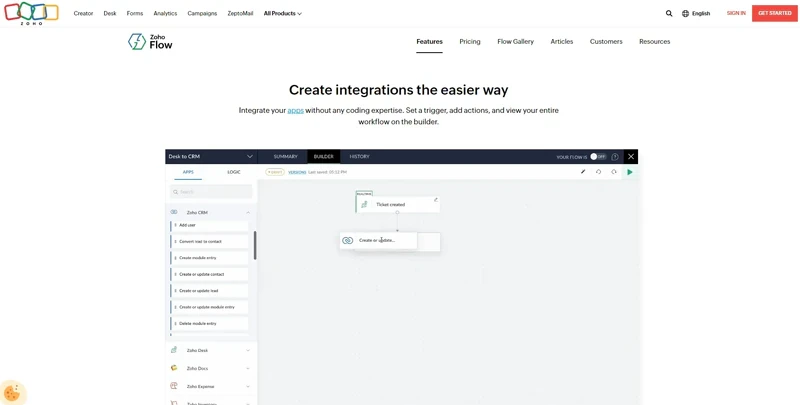Select the Logic tab
This screenshot has width=800, height=405.
pos(234,172)
